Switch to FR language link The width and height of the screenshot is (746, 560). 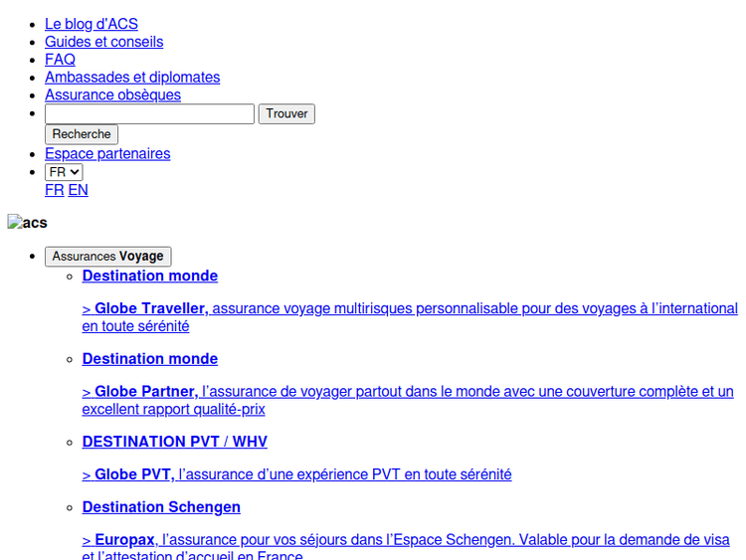(x=55, y=190)
